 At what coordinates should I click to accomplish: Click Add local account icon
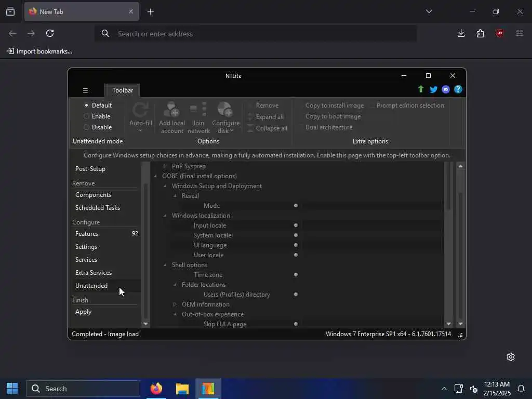point(171,110)
